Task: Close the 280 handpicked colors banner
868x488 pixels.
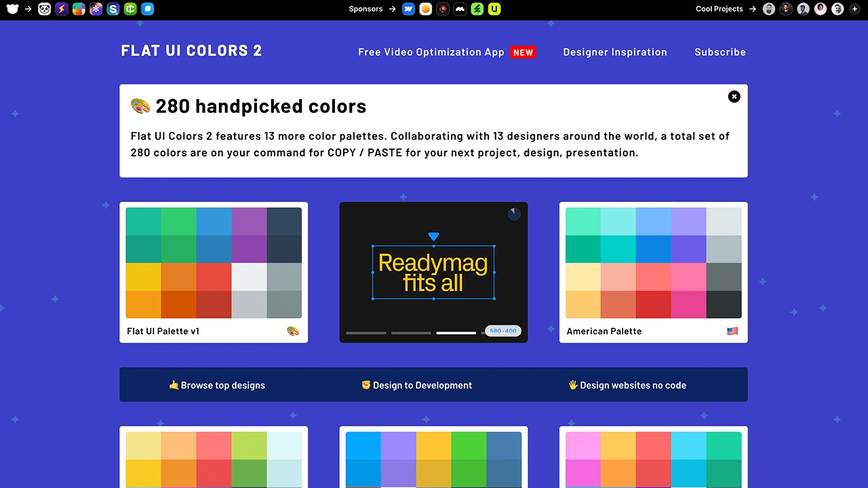Action: (x=734, y=96)
